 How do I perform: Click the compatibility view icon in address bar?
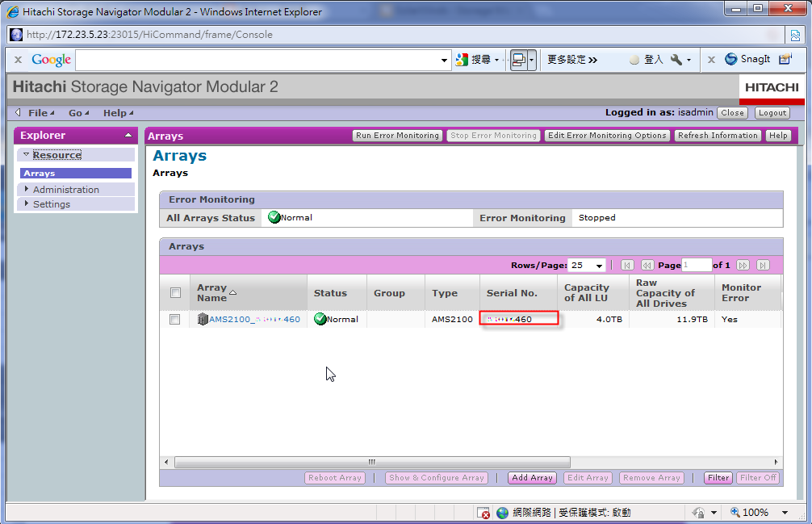click(x=795, y=36)
